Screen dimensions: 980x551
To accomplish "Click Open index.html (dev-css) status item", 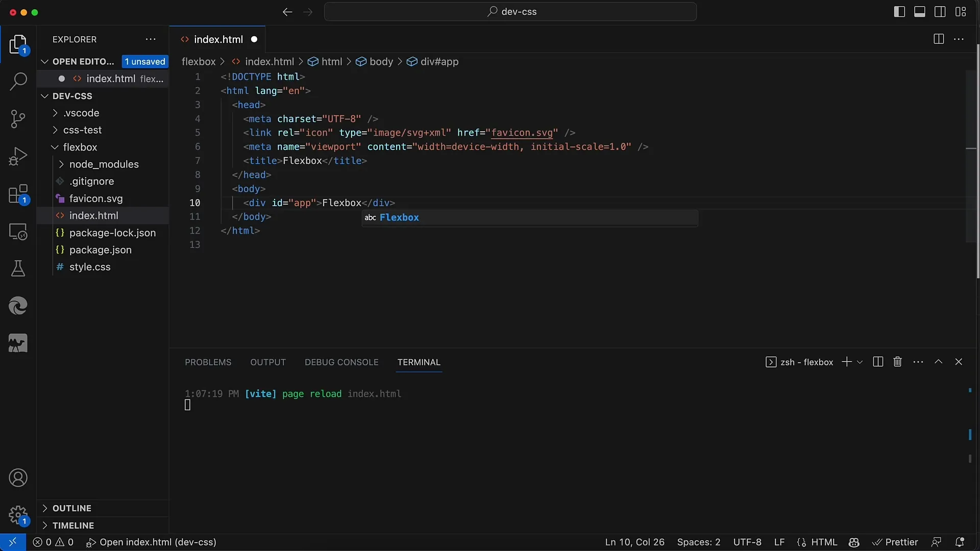I will click(151, 542).
